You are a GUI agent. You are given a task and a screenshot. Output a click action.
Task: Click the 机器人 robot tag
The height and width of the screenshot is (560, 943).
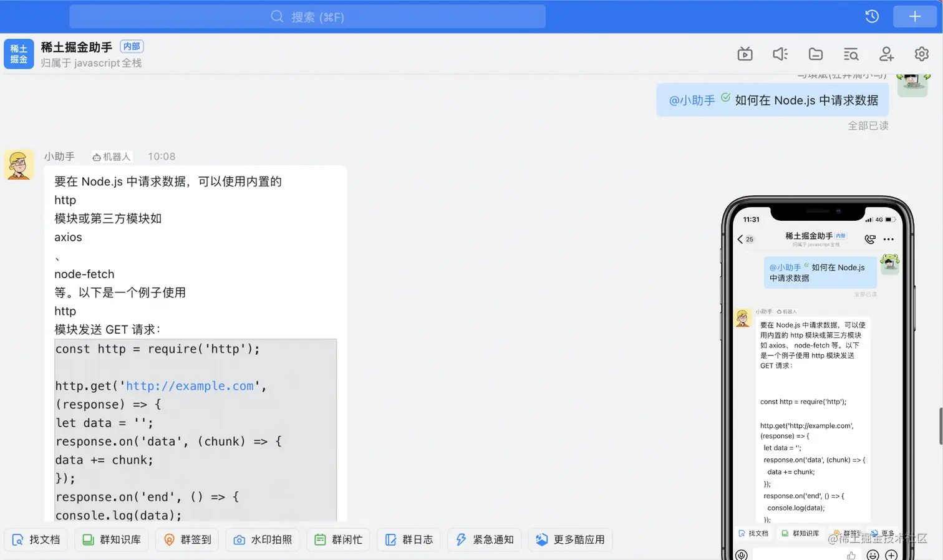tap(112, 157)
